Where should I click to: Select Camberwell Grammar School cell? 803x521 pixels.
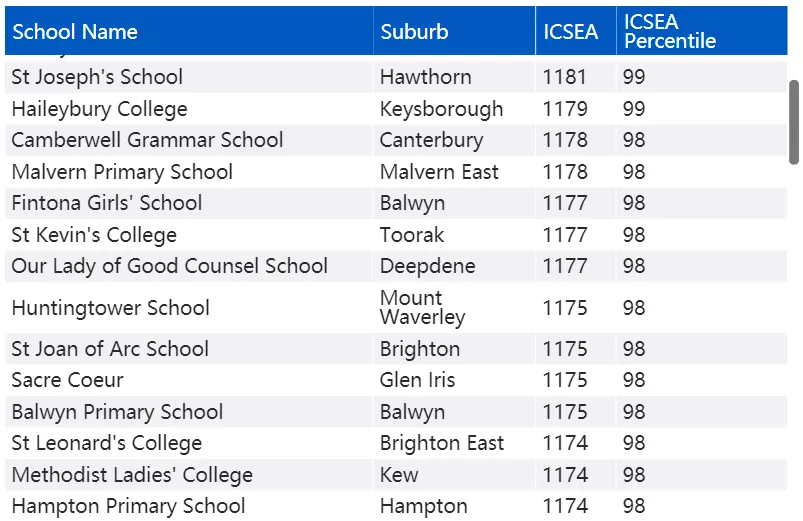tap(147, 140)
